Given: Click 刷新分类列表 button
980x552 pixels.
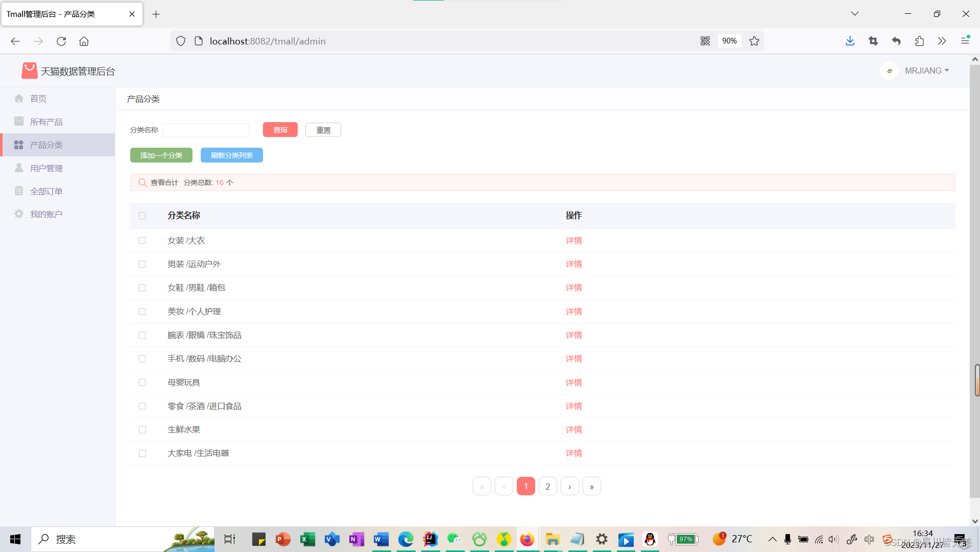Looking at the screenshot, I should (232, 155).
